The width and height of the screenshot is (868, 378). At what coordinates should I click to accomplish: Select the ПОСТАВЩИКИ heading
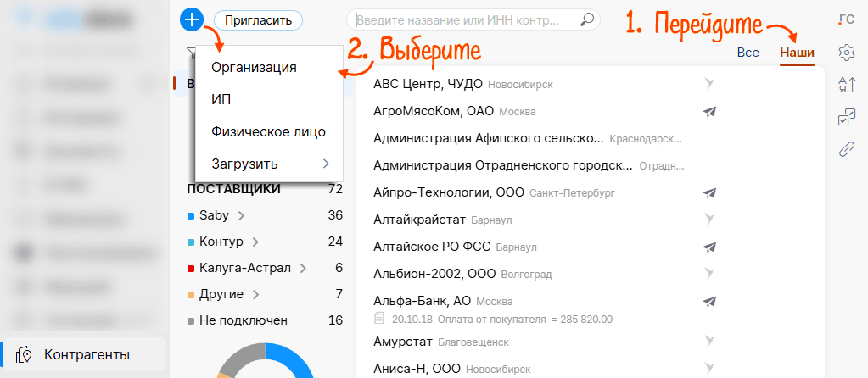pos(233,190)
